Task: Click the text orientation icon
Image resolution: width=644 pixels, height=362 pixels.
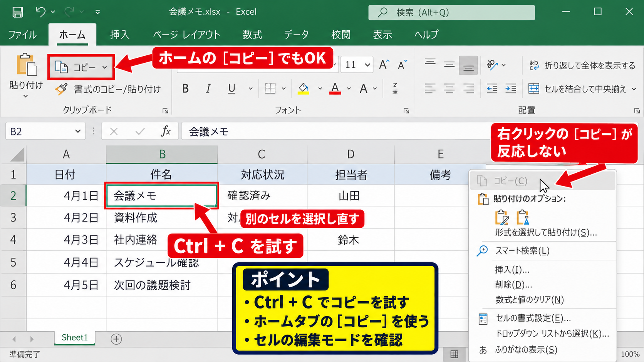Action: pos(492,65)
